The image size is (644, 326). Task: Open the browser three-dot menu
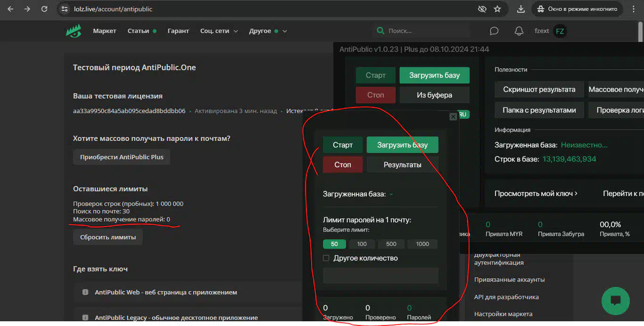(634, 9)
